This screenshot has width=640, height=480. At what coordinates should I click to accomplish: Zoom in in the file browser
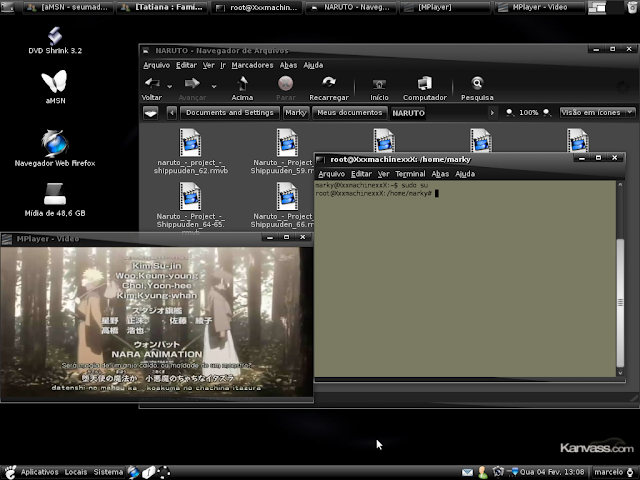(547, 113)
